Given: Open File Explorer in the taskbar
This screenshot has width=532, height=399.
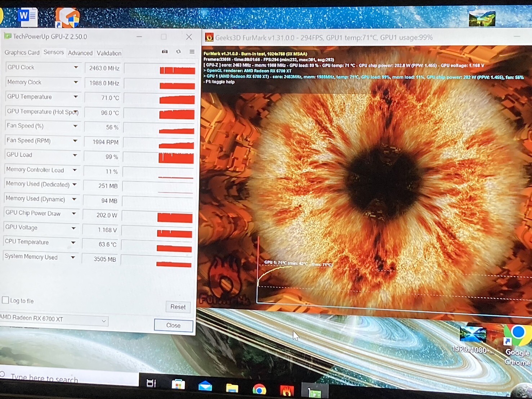Looking at the screenshot, I should (232, 388).
